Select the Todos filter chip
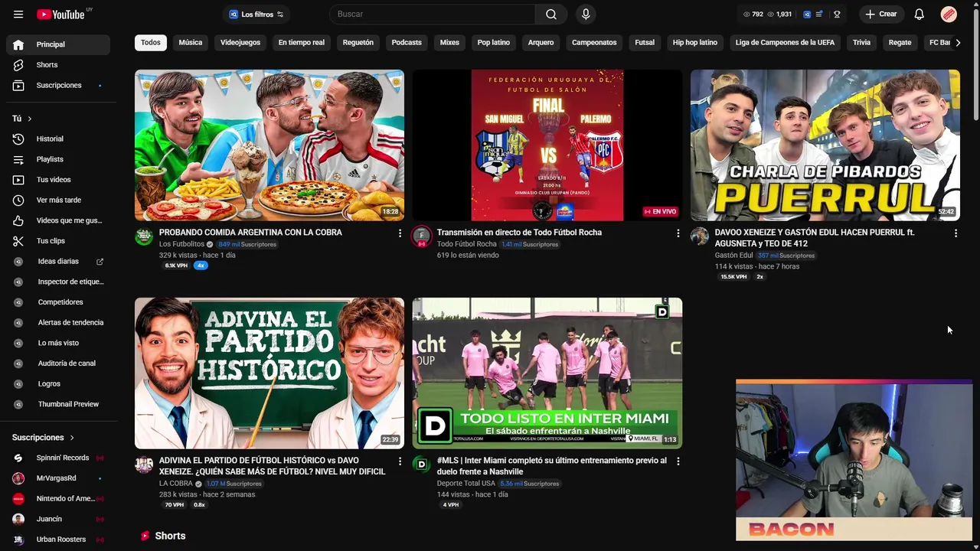980x551 pixels. 151,43
